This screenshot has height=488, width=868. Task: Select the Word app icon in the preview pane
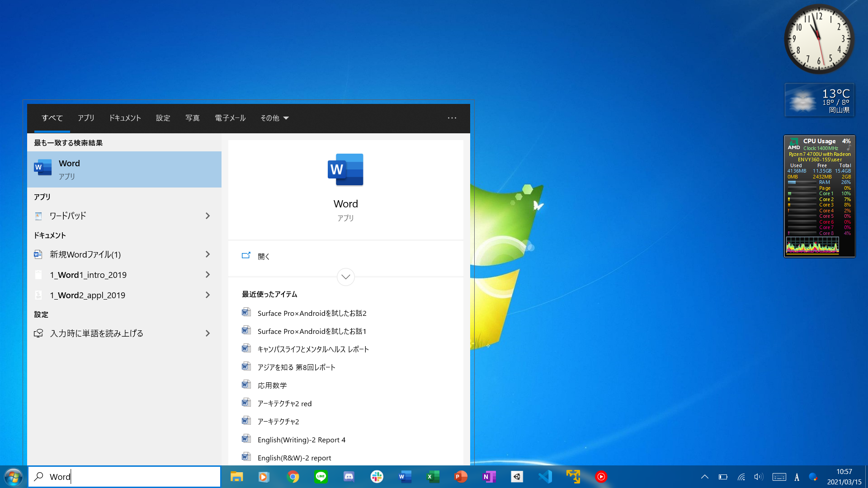pyautogui.click(x=345, y=169)
